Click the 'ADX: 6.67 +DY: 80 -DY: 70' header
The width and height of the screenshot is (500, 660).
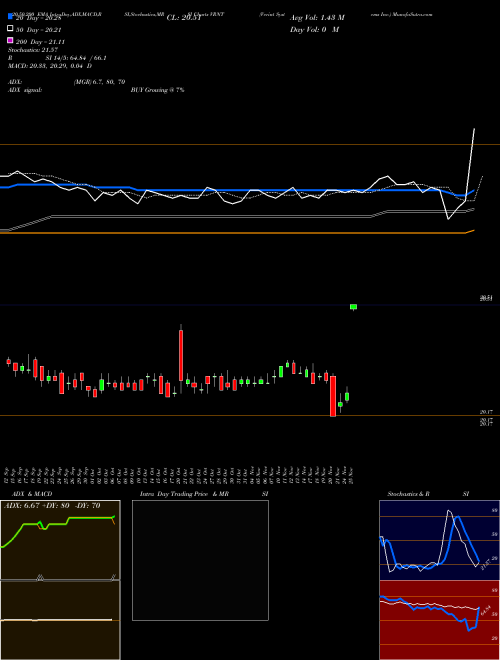[x=52, y=506]
